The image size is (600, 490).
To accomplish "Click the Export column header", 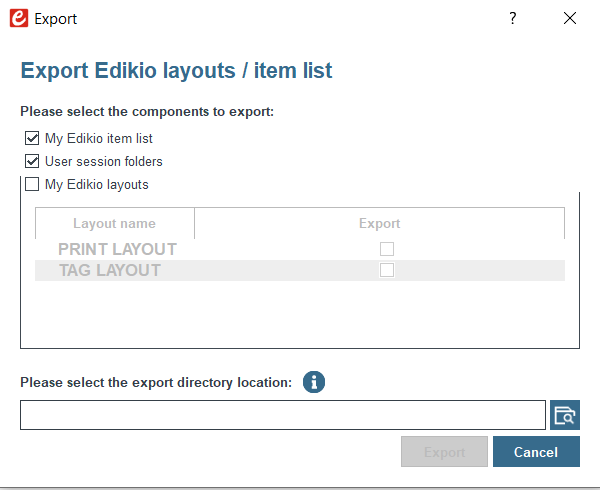I will [x=380, y=223].
